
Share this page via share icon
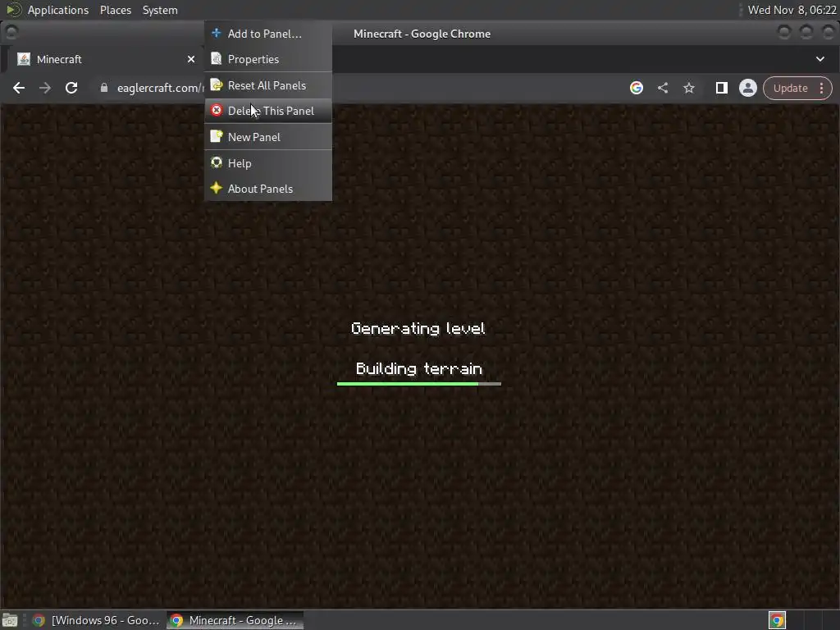[663, 88]
